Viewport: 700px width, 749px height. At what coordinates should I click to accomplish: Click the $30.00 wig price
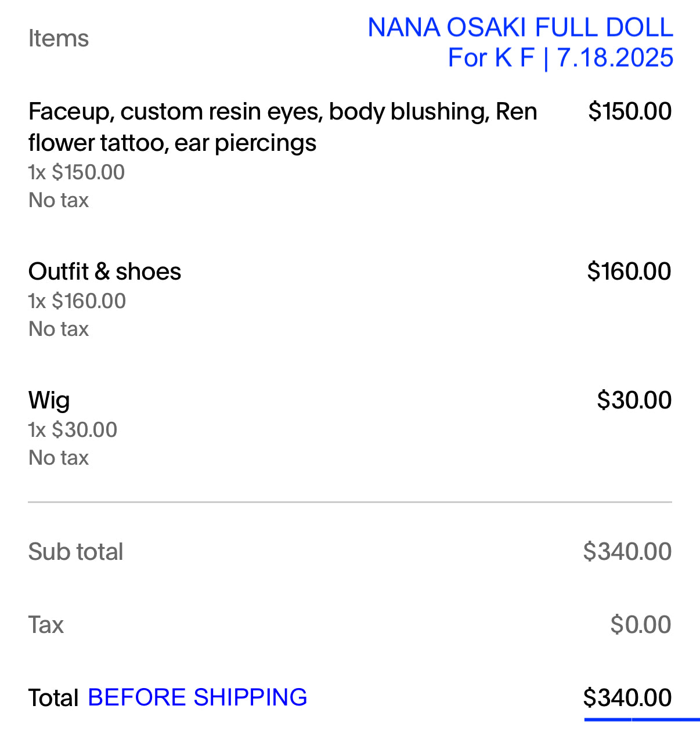tap(634, 400)
